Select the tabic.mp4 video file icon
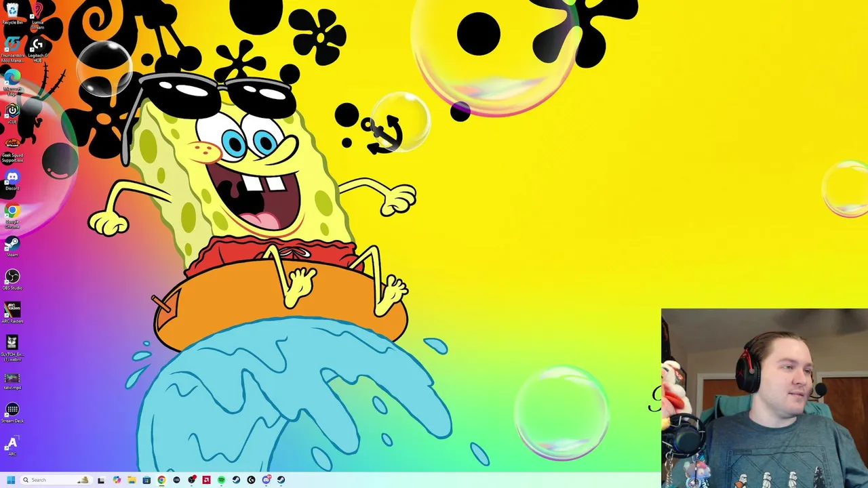The image size is (868, 488). click(12, 381)
